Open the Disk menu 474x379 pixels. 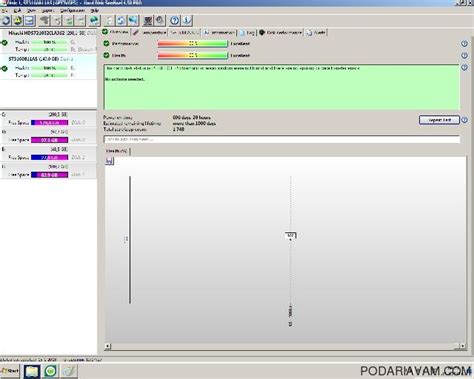coord(17,11)
